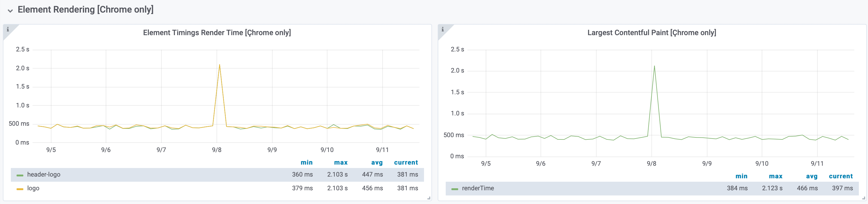
Task: Click logo yellow color swatch
Action: [x=20, y=189]
